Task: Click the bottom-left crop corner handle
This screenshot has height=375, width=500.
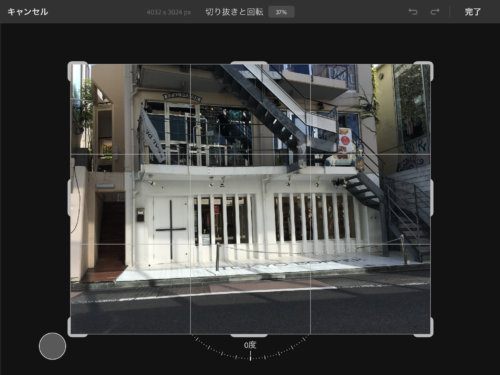Action: [x=77, y=327]
